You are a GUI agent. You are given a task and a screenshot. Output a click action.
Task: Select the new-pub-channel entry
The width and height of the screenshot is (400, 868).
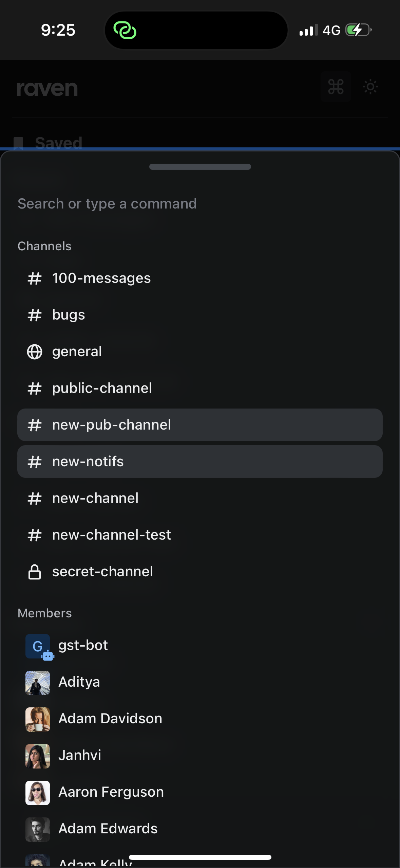199,425
